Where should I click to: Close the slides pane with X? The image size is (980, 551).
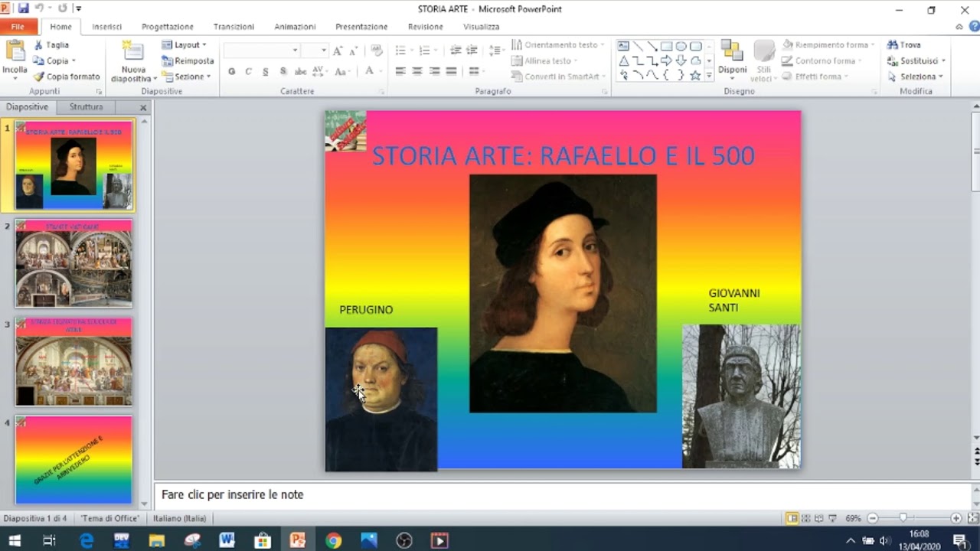143,108
